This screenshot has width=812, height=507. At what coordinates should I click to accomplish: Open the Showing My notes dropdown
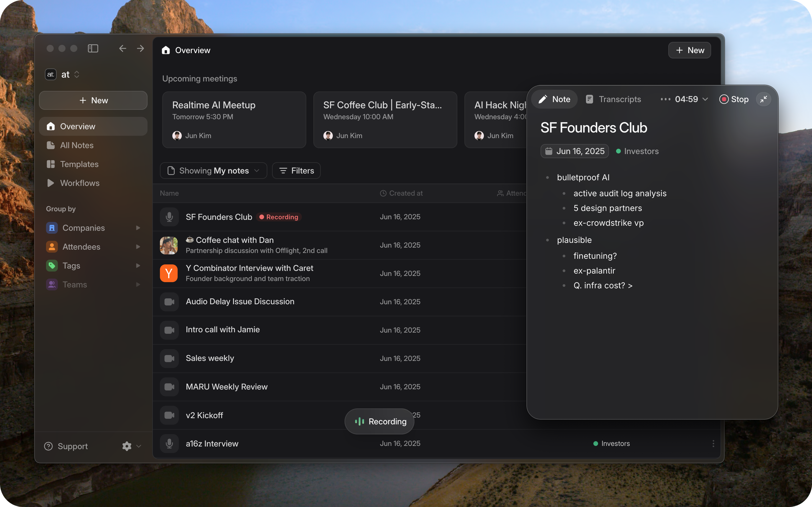point(214,171)
